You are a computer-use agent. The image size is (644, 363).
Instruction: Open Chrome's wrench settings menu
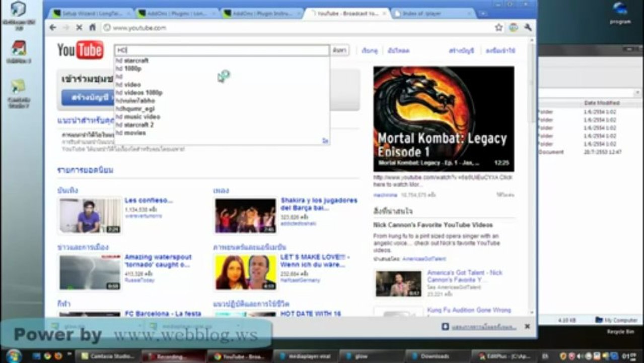(x=528, y=28)
